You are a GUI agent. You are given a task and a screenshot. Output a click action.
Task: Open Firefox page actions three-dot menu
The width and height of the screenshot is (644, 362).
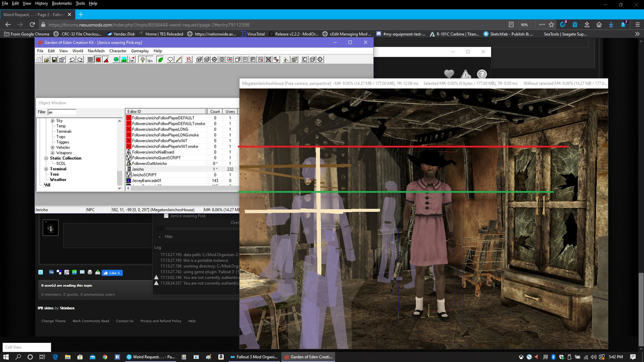tap(541, 24)
